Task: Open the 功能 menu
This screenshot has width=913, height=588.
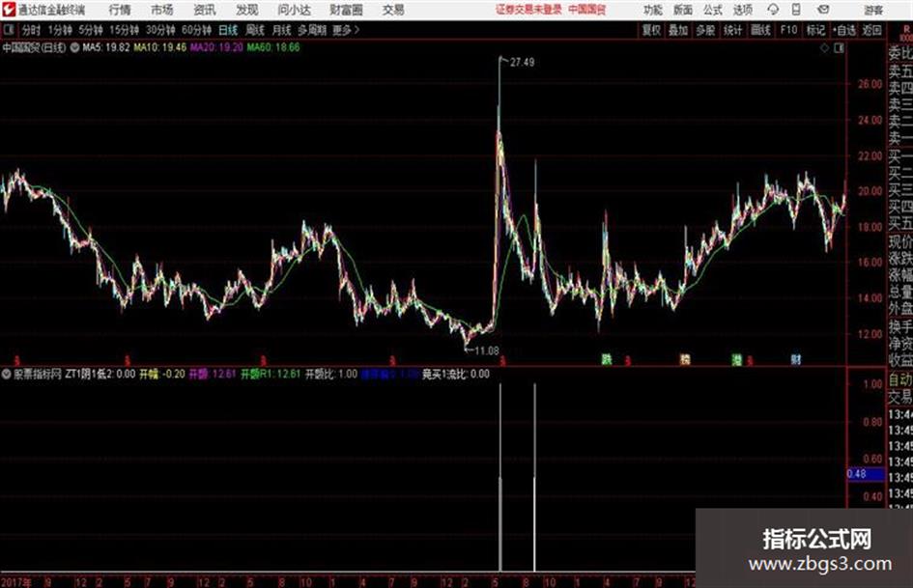Action: [653, 10]
